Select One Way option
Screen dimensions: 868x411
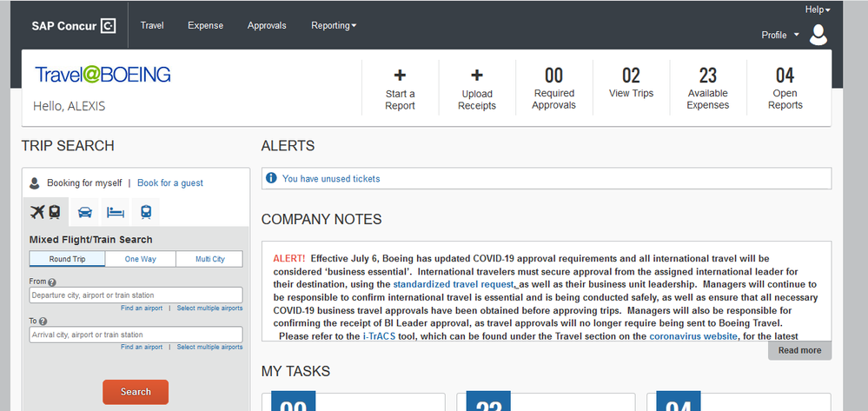[140, 259]
